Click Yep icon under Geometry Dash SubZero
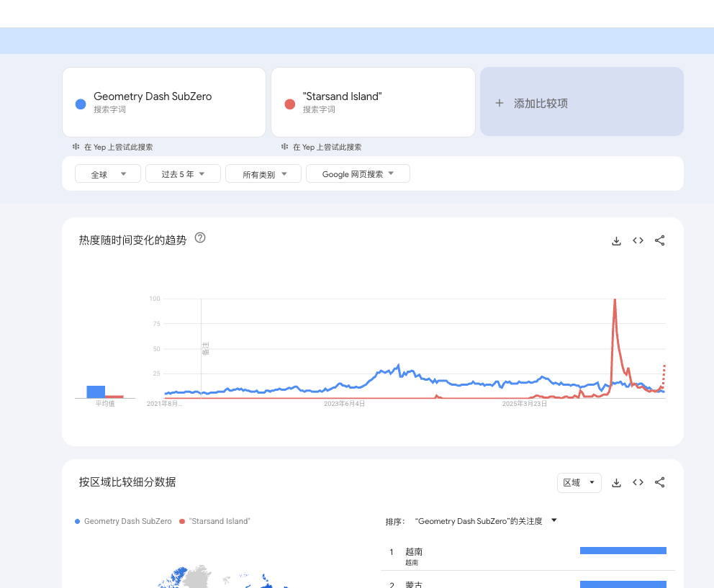The height and width of the screenshot is (588, 714). [76, 147]
